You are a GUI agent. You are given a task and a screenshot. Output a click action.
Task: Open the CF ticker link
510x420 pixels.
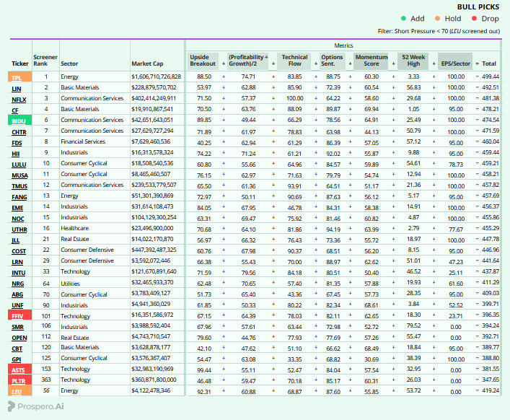click(15, 110)
